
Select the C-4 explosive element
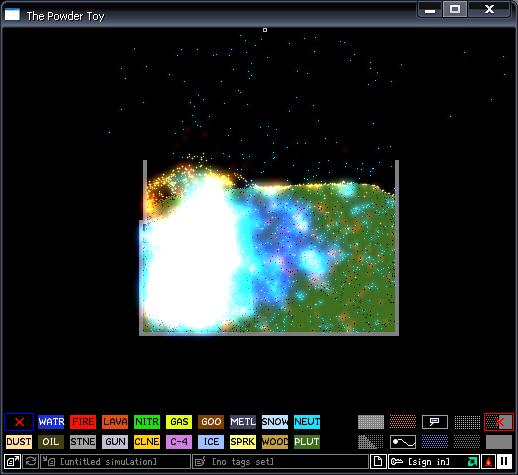click(179, 442)
